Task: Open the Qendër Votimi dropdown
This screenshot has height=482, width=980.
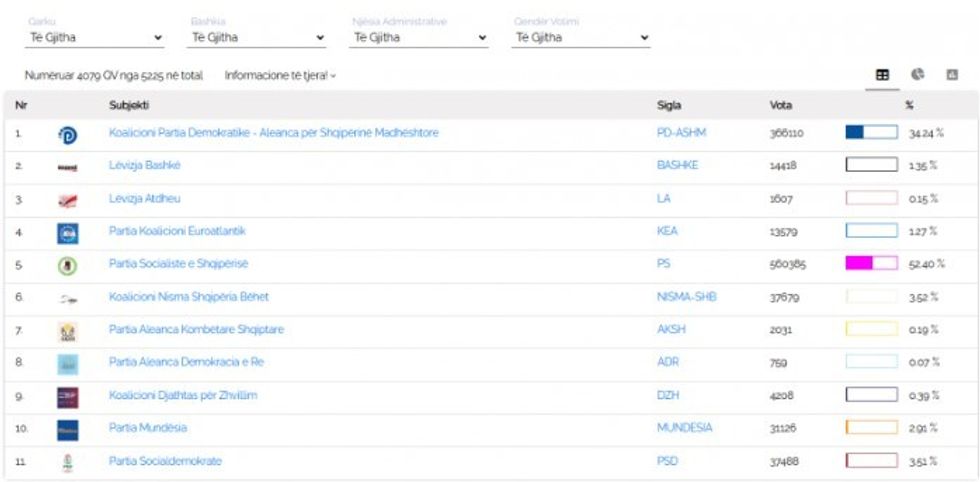Action: (581, 38)
